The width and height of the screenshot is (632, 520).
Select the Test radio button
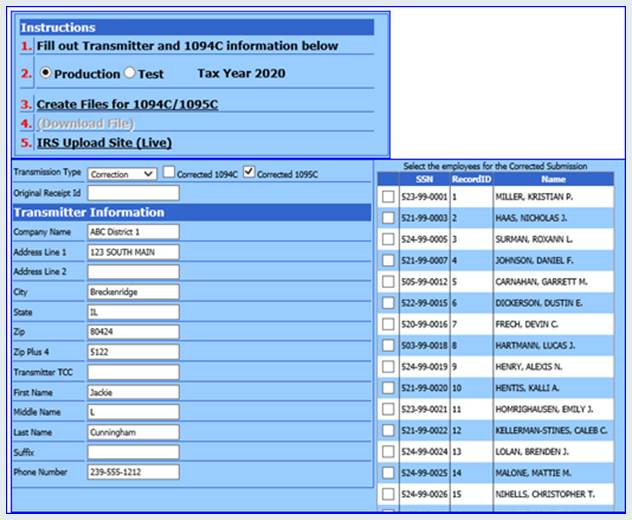pyautogui.click(x=129, y=73)
